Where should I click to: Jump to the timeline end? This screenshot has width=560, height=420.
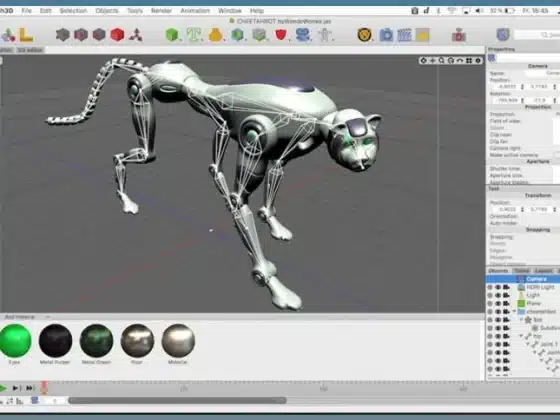pos(30,388)
